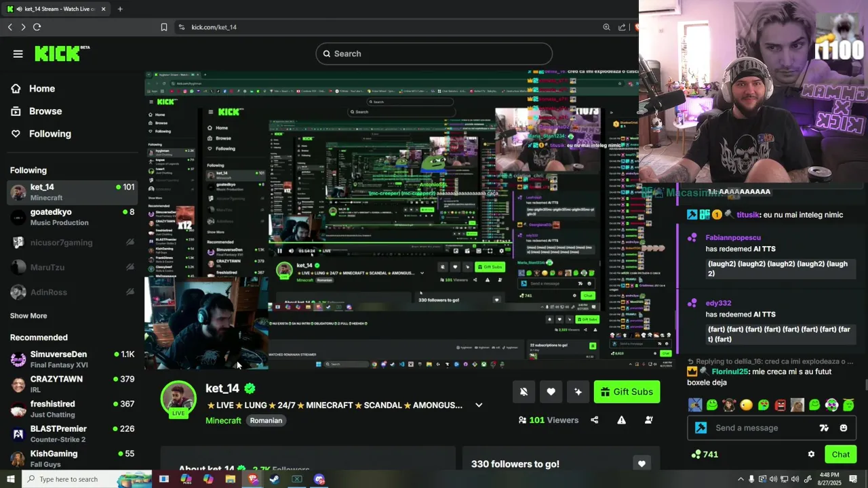868x488 pixels.
Task: Select the ket_14 Stream browser tab
Action: click(x=57, y=9)
